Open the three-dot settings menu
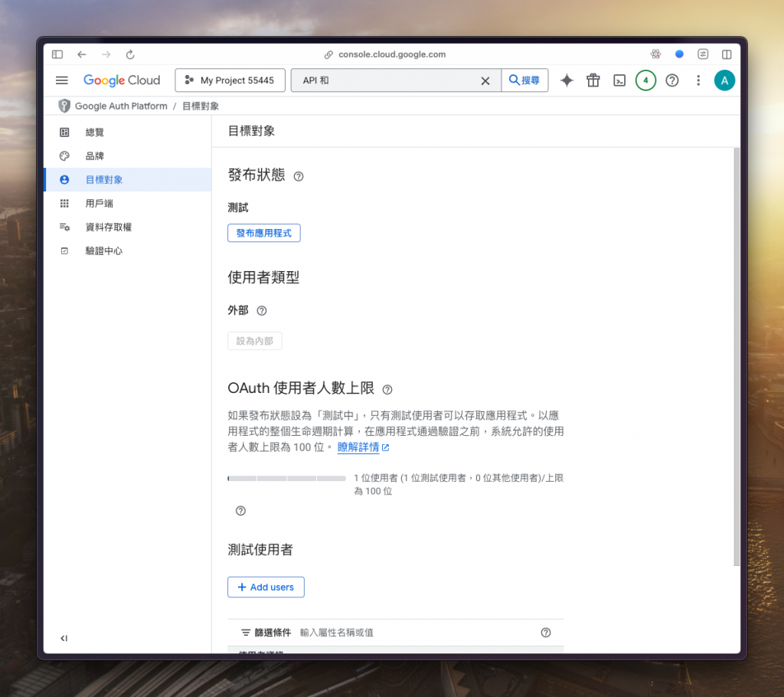The height and width of the screenshot is (697, 784). point(698,80)
